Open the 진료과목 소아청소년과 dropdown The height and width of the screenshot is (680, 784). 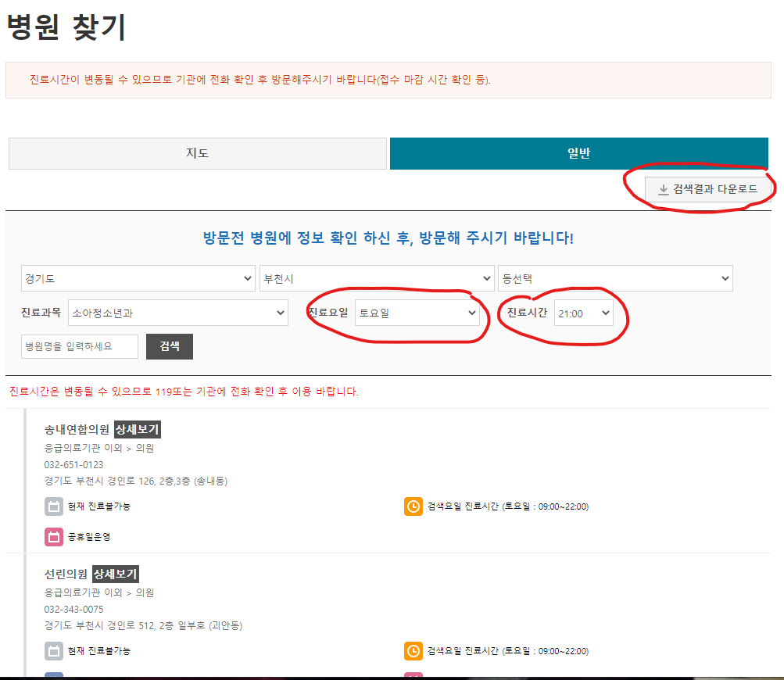[x=177, y=312]
